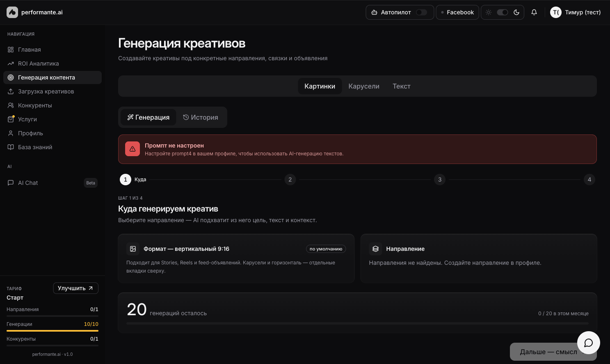Image resolution: width=610 pixels, height=364 pixels.
Task: Click the Направления 0/1 progress bar
Action: pos(53,316)
